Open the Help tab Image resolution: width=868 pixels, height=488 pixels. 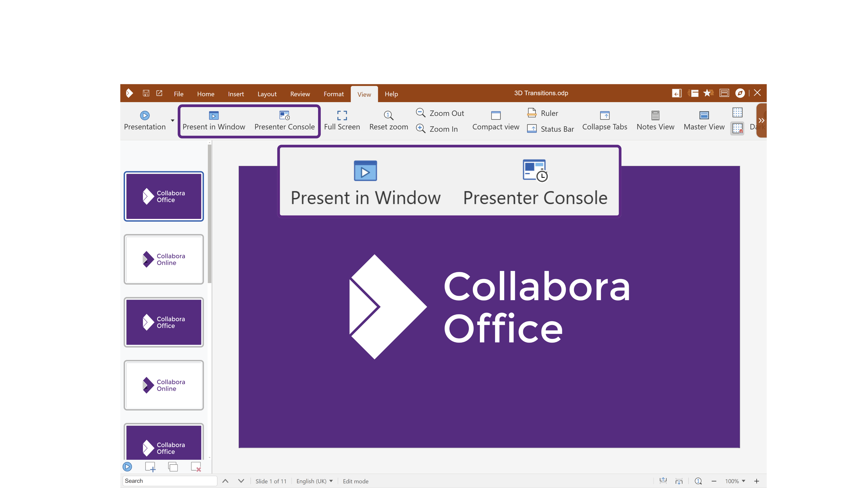tap(391, 94)
